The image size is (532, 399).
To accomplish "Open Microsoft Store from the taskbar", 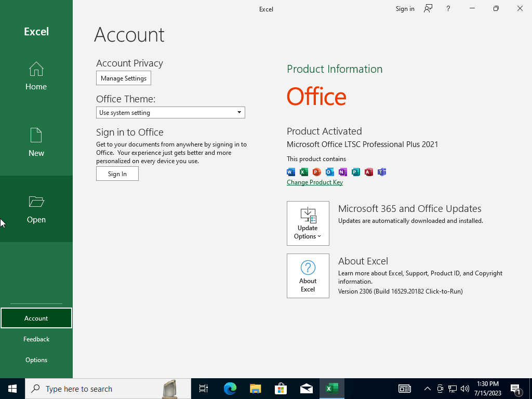I will [x=281, y=389].
